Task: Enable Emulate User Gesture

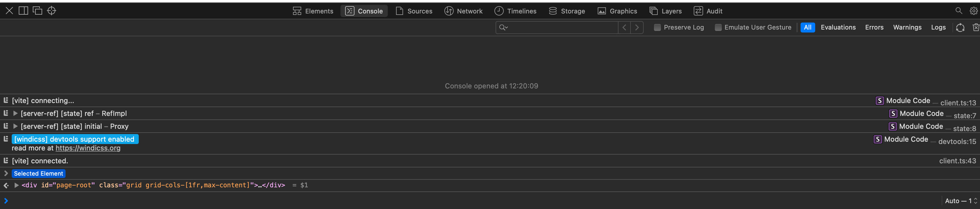Action: [x=718, y=28]
